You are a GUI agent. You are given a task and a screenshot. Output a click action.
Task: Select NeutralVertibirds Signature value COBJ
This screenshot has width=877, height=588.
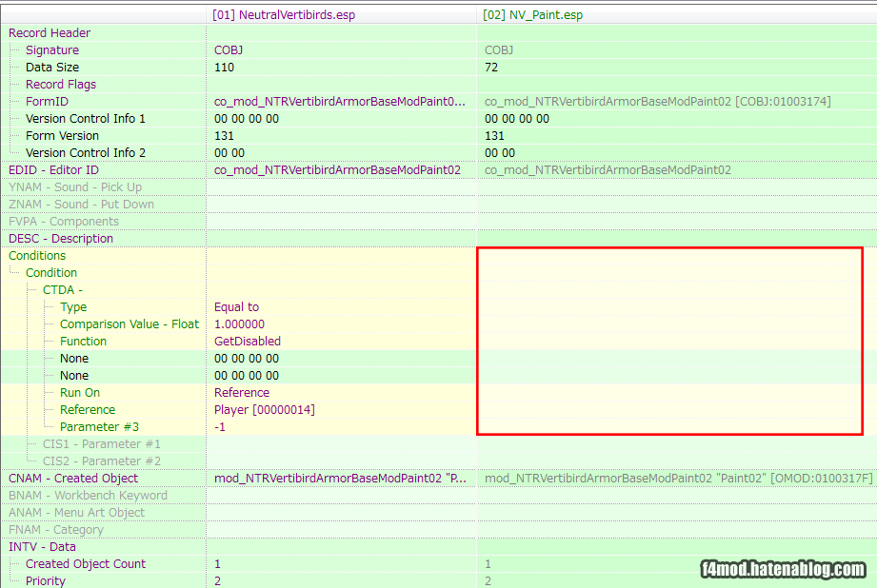pos(229,50)
